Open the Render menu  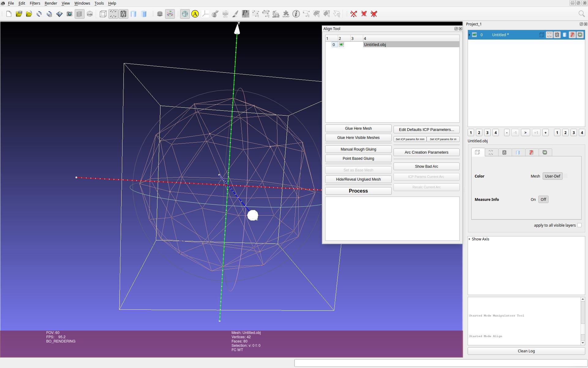(x=51, y=3)
